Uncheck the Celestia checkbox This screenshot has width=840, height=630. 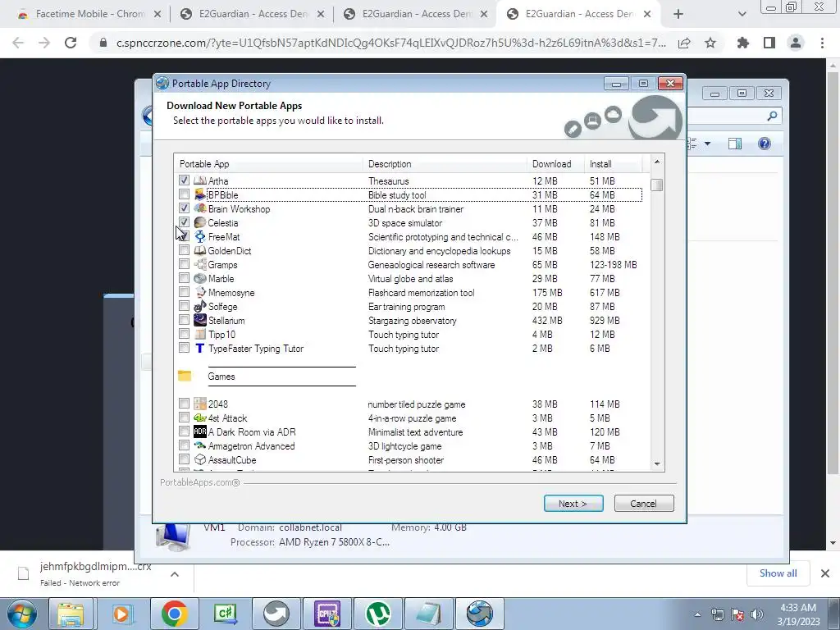[x=184, y=221]
